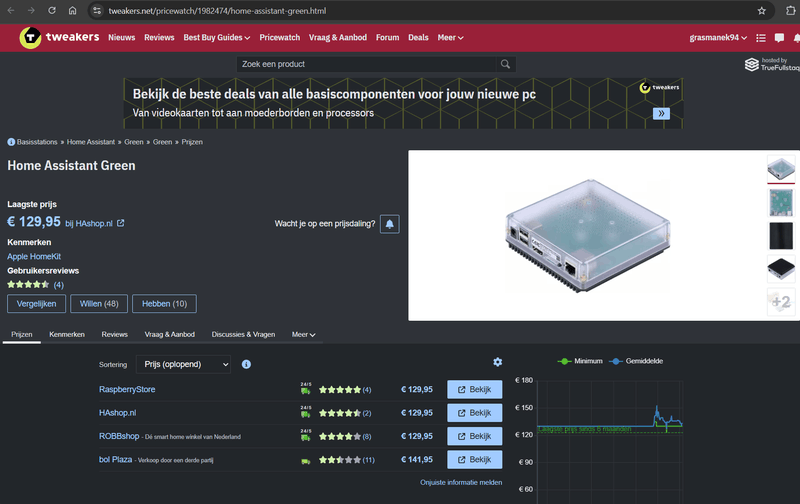The height and width of the screenshot is (504, 800).
Task: Click the TrueFullstaq hosting logo
Action: pyautogui.click(x=772, y=64)
